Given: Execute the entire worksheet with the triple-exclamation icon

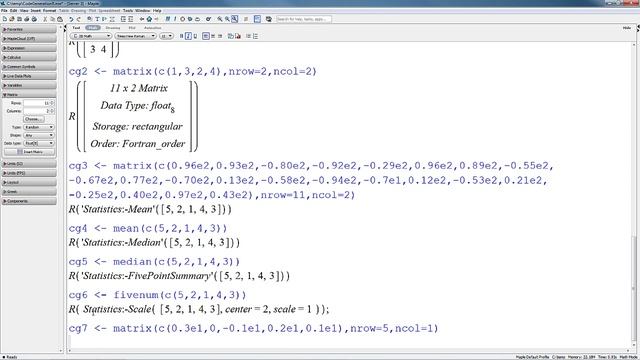Looking at the screenshot, I should tap(167, 19).
